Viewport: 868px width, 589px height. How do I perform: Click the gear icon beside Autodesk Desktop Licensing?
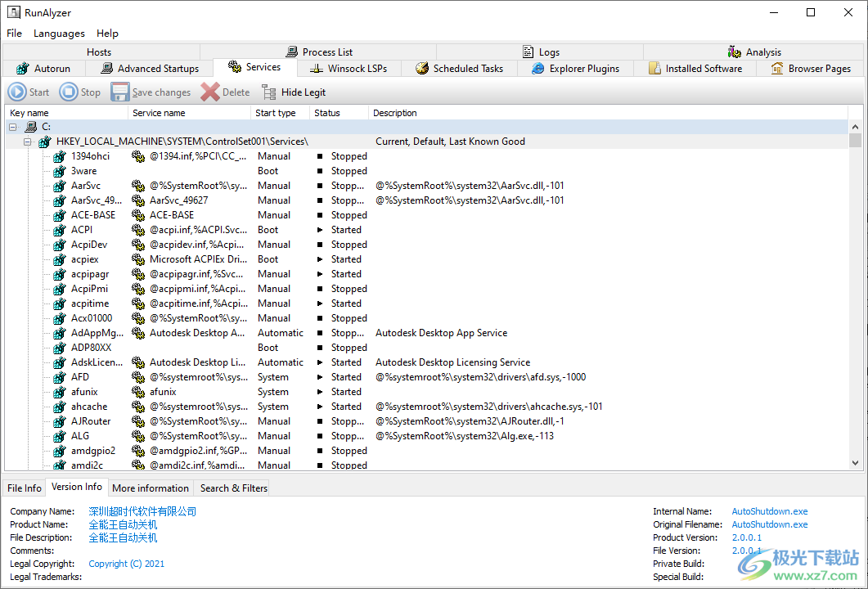(138, 362)
